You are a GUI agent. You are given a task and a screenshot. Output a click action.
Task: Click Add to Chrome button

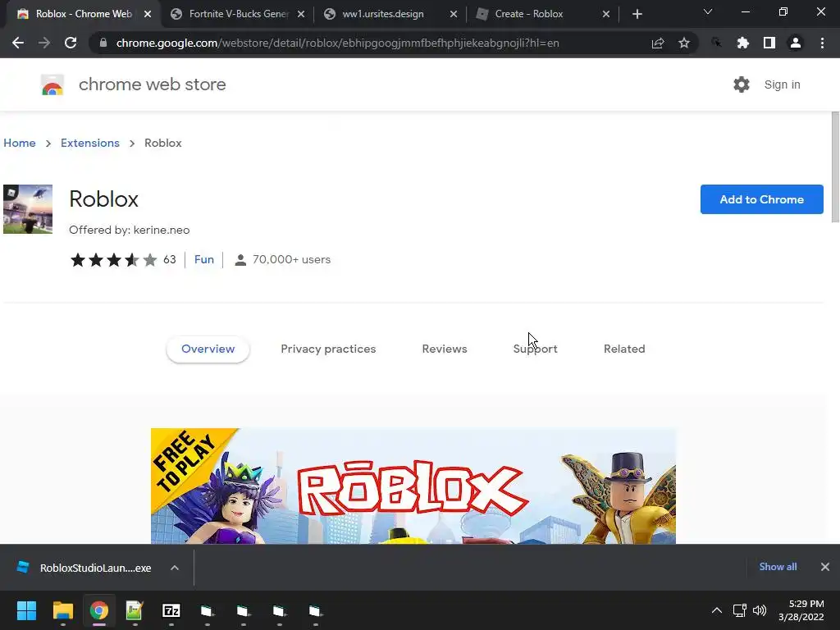[x=762, y=199]
